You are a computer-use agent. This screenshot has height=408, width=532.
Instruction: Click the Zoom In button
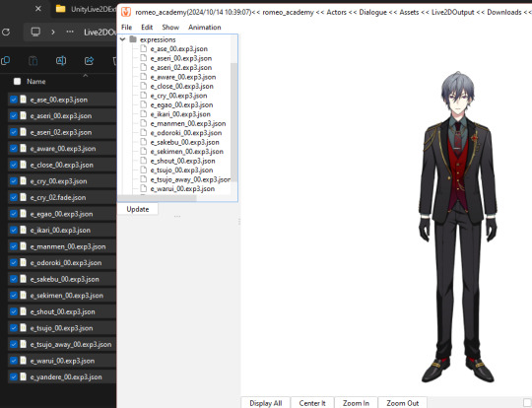click(356, 403)
